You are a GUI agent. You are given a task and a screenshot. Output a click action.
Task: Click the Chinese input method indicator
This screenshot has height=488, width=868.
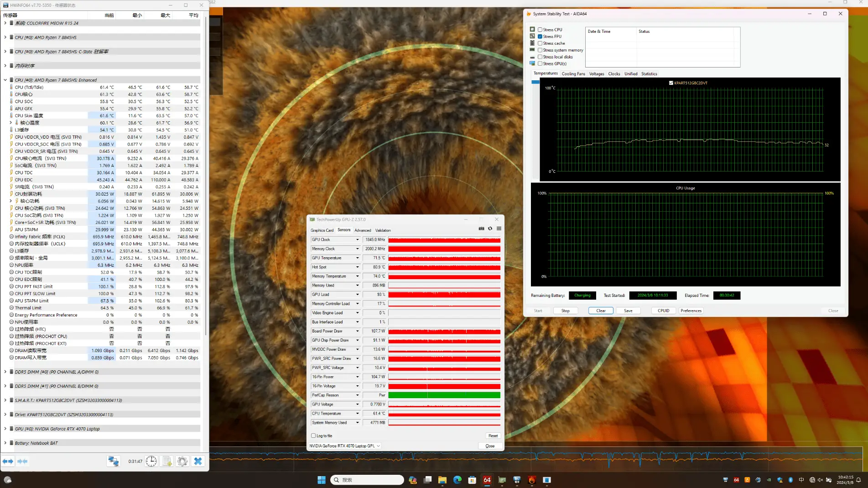(x=801, y=480)
